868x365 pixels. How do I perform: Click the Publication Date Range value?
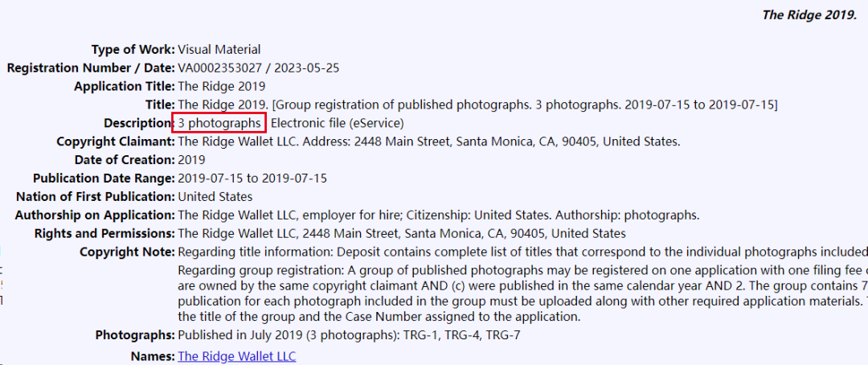[x=252, y=178]
